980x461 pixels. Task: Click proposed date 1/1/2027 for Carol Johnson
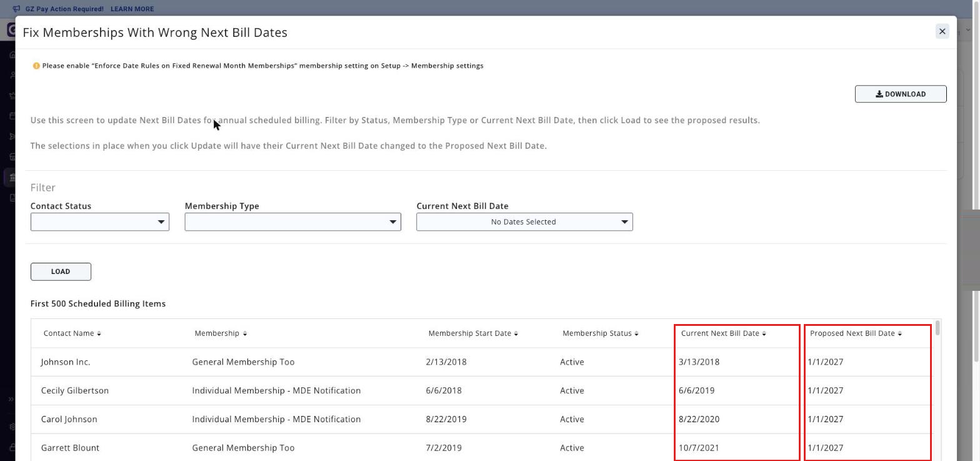[825, 419]
